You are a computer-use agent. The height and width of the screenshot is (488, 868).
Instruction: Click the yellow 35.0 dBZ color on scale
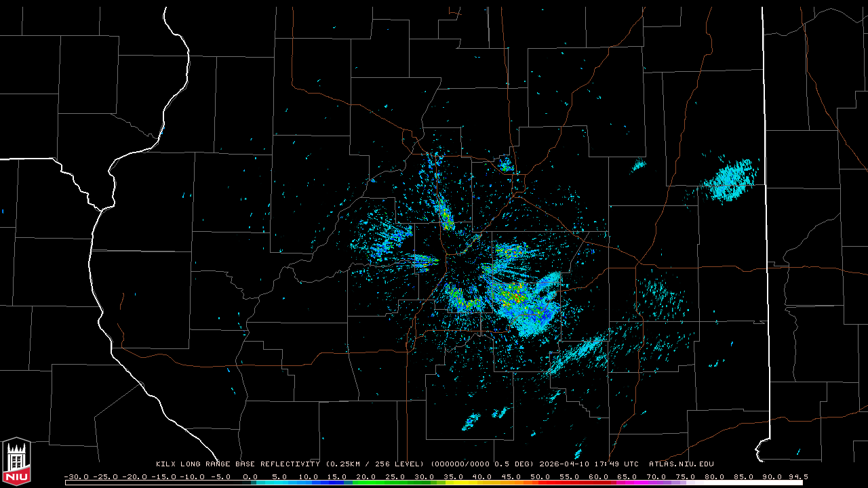coord(453,483)
